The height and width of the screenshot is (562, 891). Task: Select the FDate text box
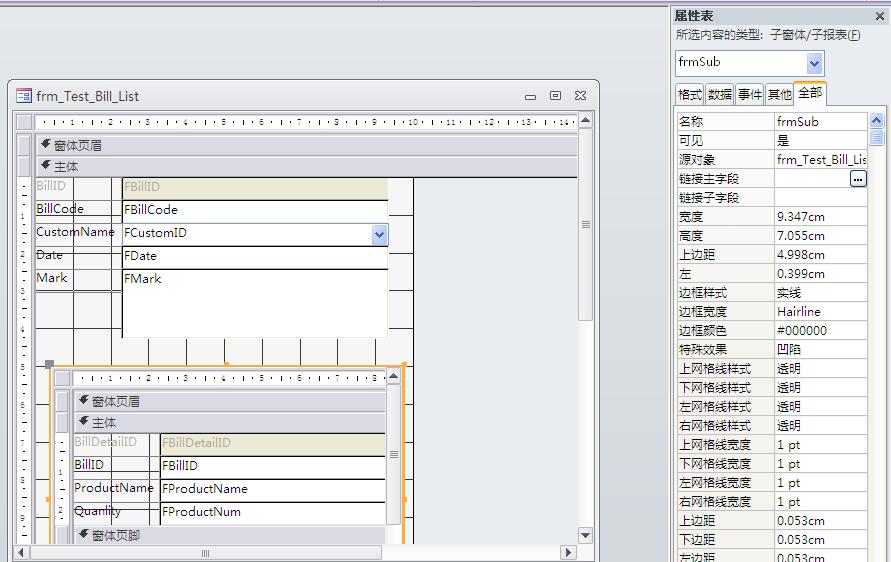(x=255, y=257)
